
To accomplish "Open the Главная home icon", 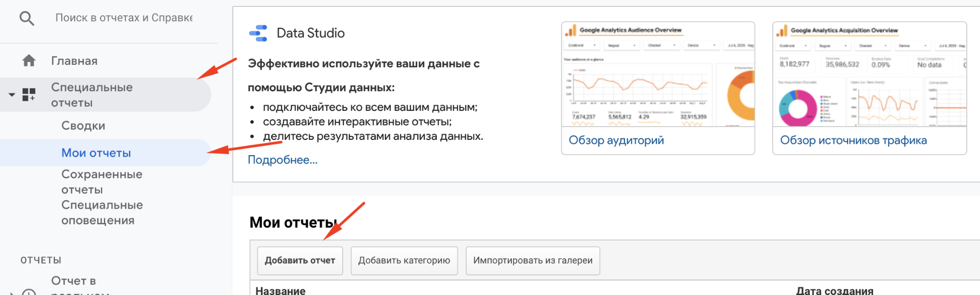I will [x=29, y=60].
